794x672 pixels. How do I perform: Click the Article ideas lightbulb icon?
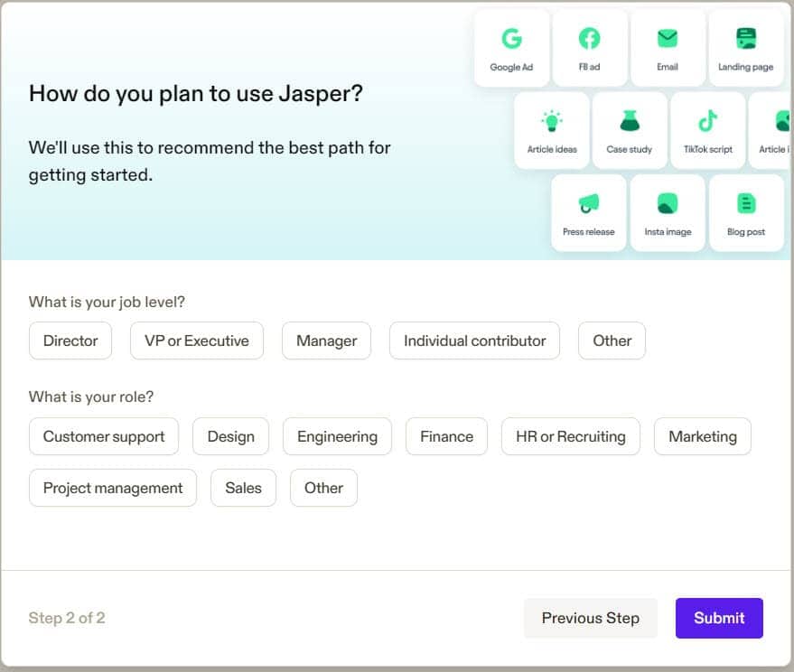tap(551, 121)
